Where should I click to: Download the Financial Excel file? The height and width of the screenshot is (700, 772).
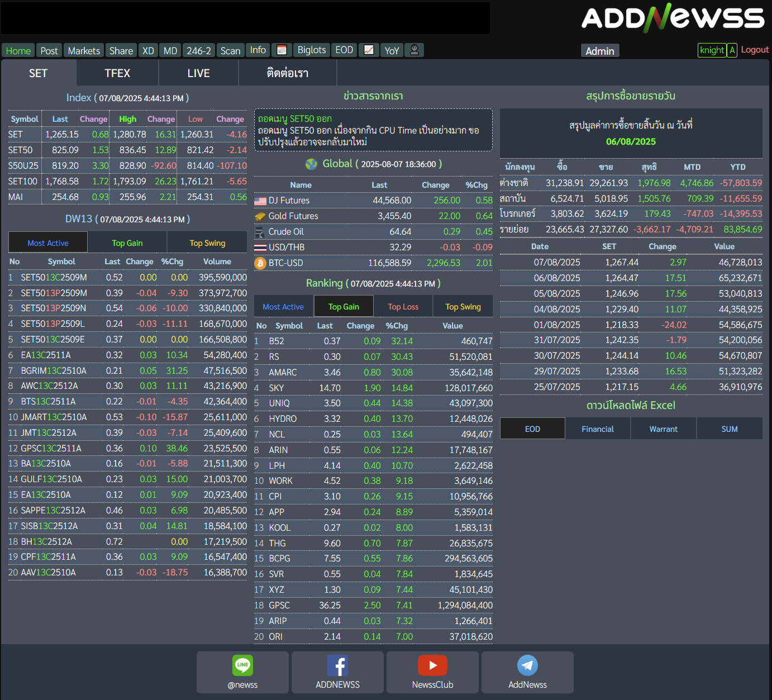[x=598, y=429]
